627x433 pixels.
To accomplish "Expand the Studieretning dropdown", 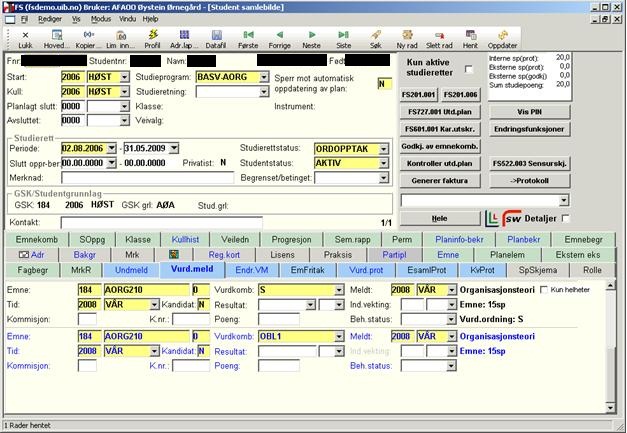I will point(264,92).
